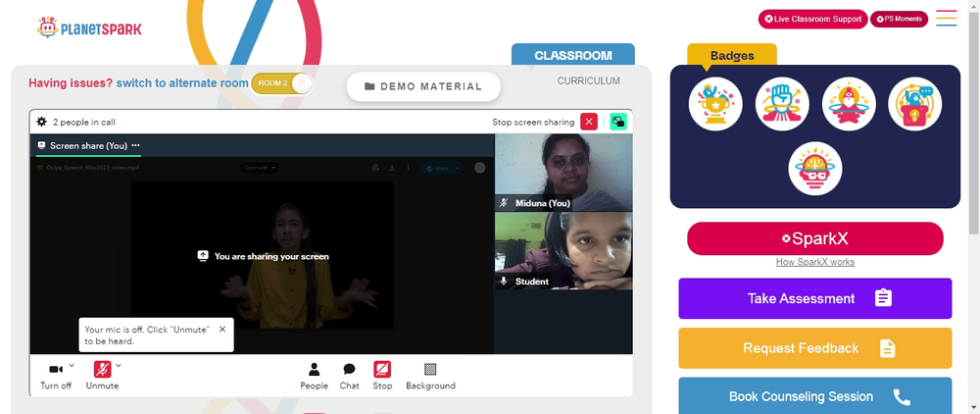Click Take Assessment button
The image size is (980, 414).
(815, 298)
